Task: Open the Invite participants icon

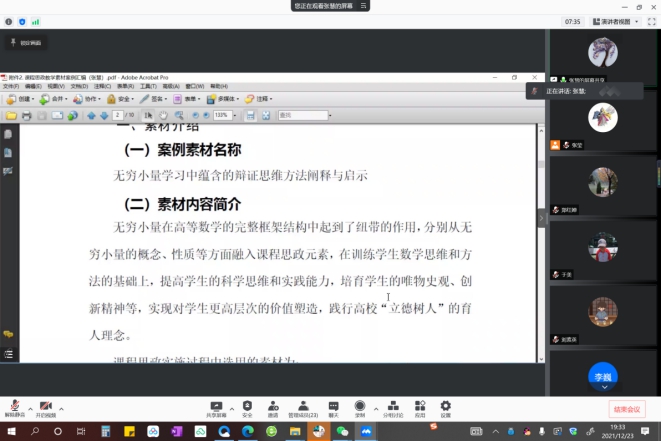Action: (273, 407)
